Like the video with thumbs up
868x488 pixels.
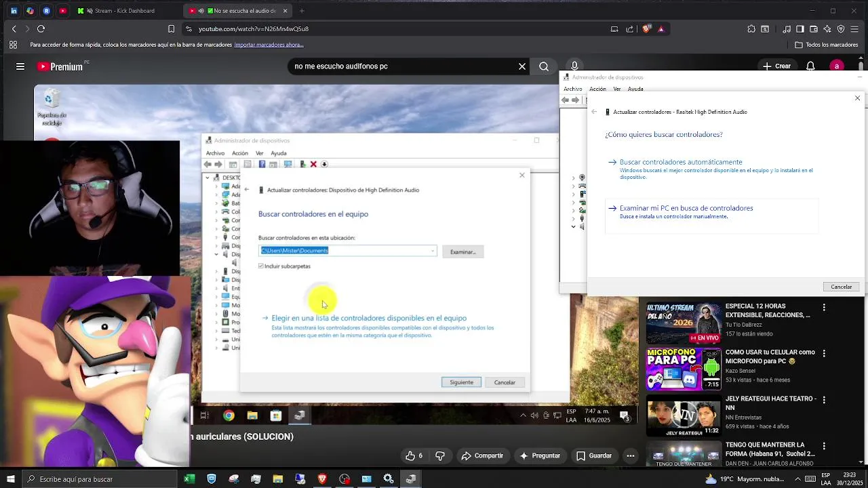coord(414,455)
